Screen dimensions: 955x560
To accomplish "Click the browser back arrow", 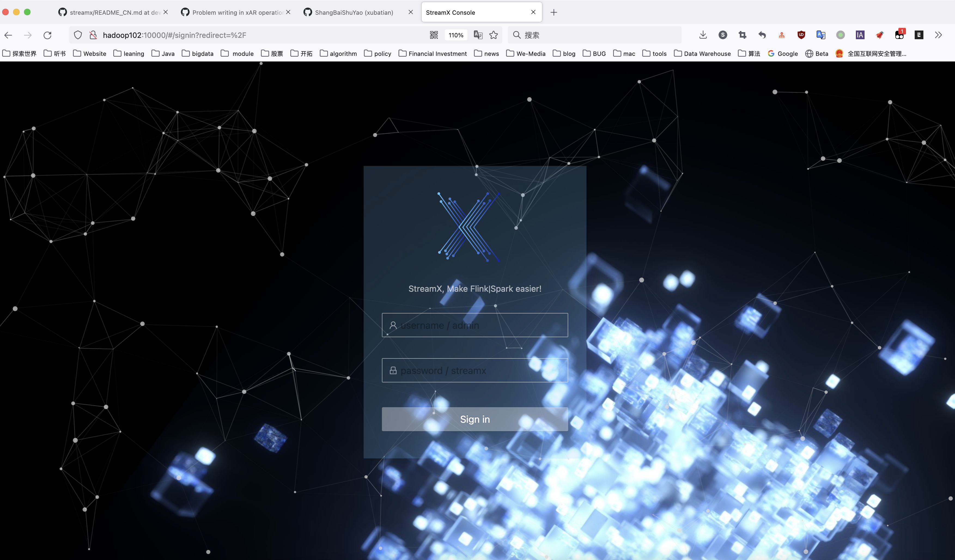I will pos(8,35).
